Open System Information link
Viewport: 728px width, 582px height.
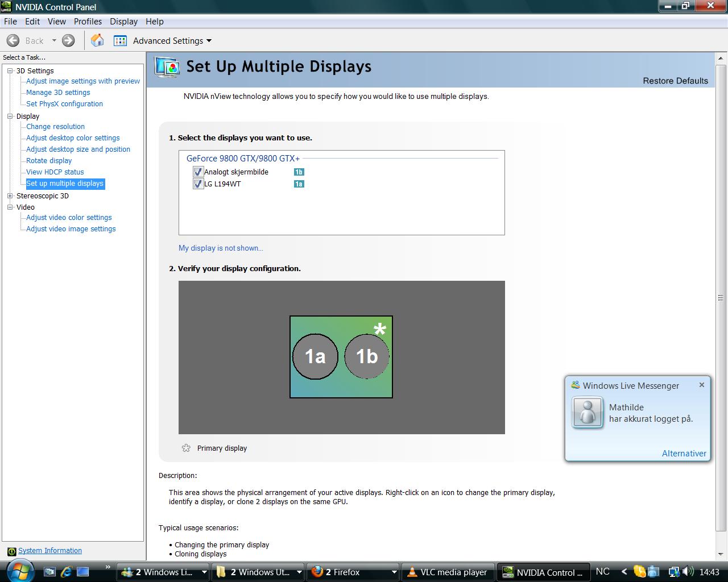50,550
